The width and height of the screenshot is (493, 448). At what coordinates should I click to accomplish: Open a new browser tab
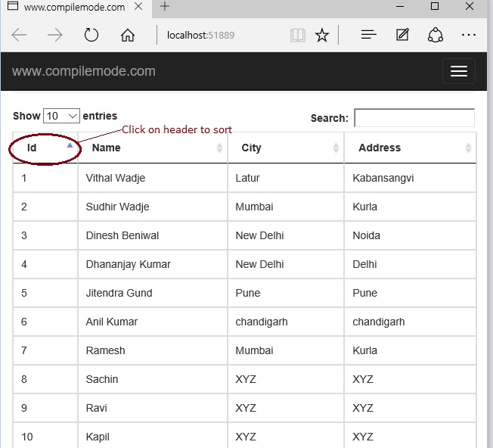164,7
